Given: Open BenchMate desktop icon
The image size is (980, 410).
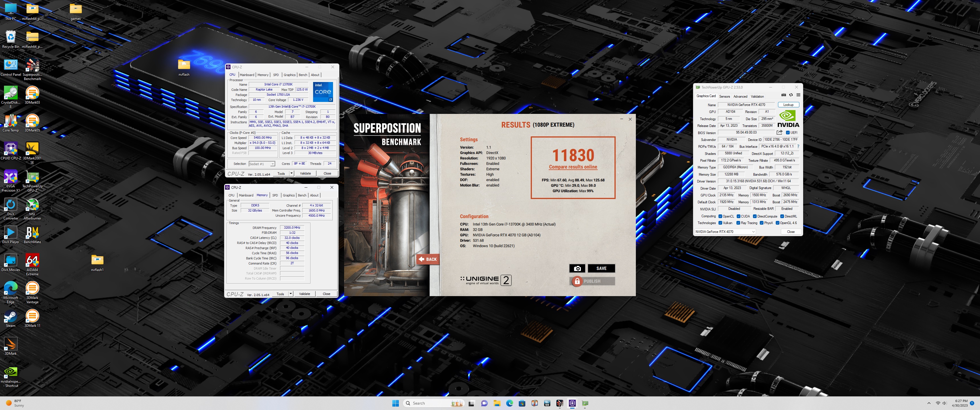Looking at the screenshot, I should click(32, 235).
